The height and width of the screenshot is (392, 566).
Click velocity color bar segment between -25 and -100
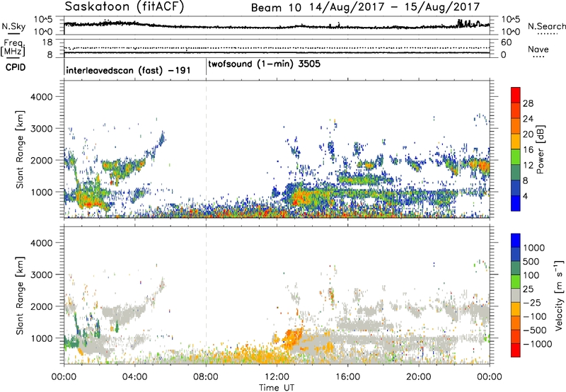pos(516,309)
